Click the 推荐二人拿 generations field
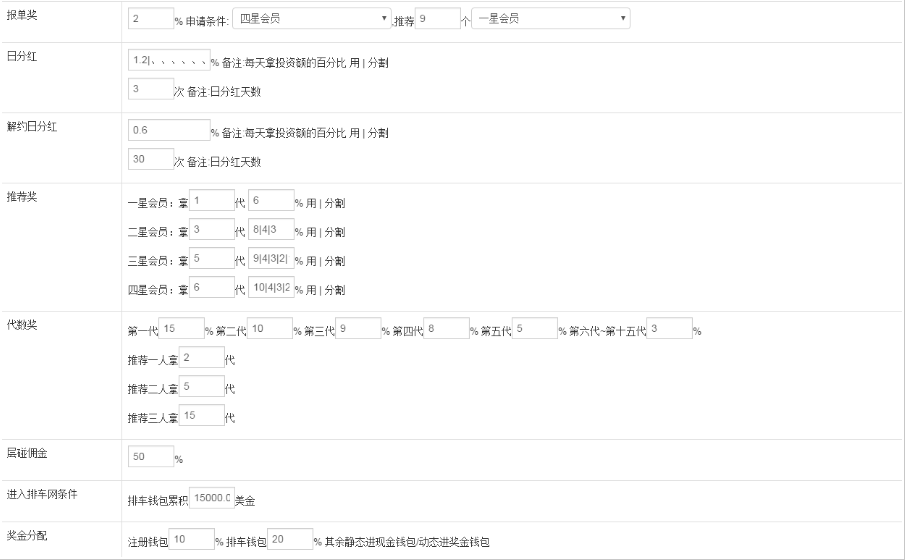905x560 pixels. [x=201, y=386]
